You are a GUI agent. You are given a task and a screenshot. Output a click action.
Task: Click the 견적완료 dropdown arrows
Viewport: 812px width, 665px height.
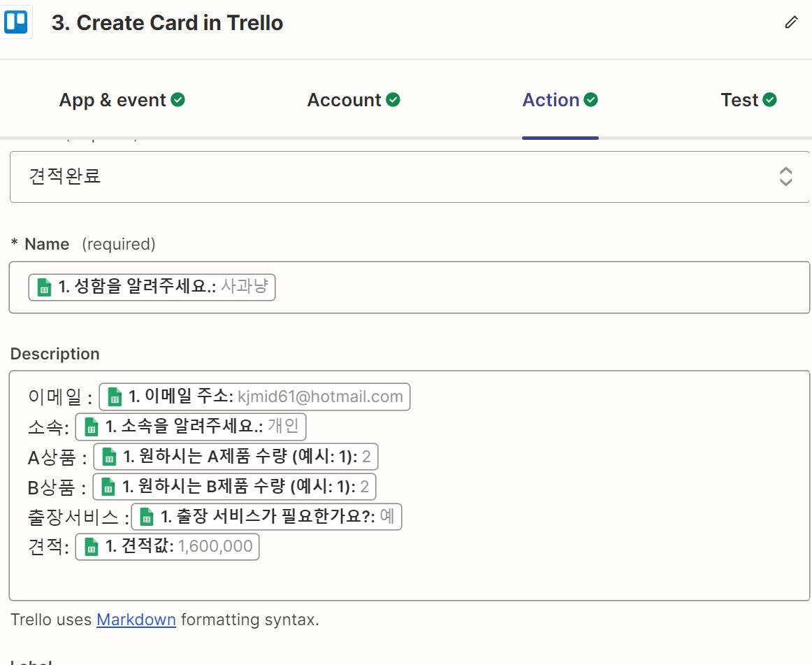coord(785,176)
